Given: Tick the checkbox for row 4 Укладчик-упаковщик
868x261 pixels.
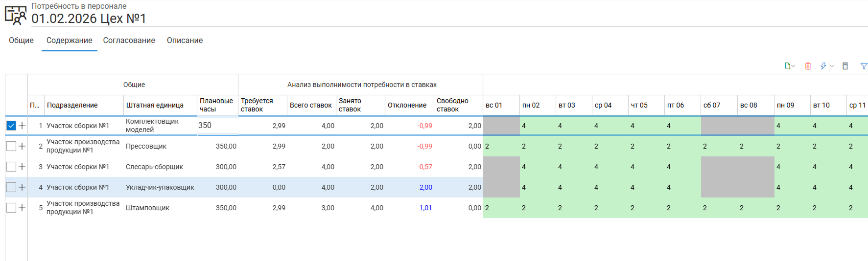Looking at the screenshot, I should 11,187.
